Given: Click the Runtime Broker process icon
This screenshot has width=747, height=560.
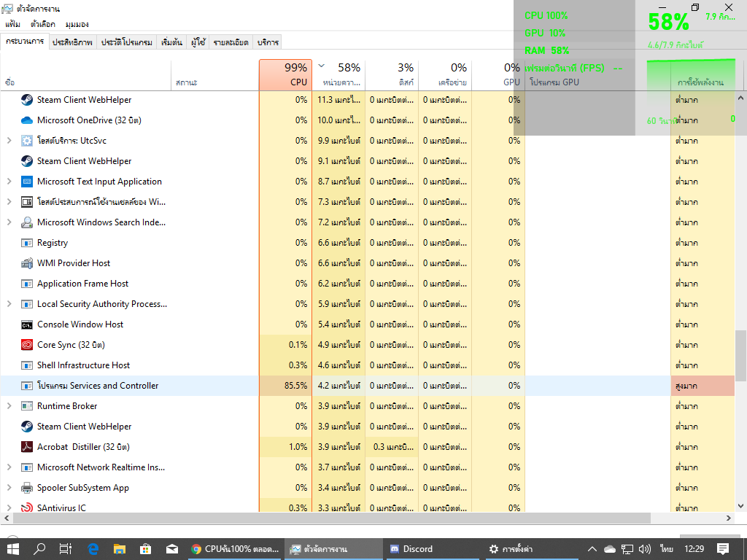Looking at the screenshot, I should tap(27, 406).
